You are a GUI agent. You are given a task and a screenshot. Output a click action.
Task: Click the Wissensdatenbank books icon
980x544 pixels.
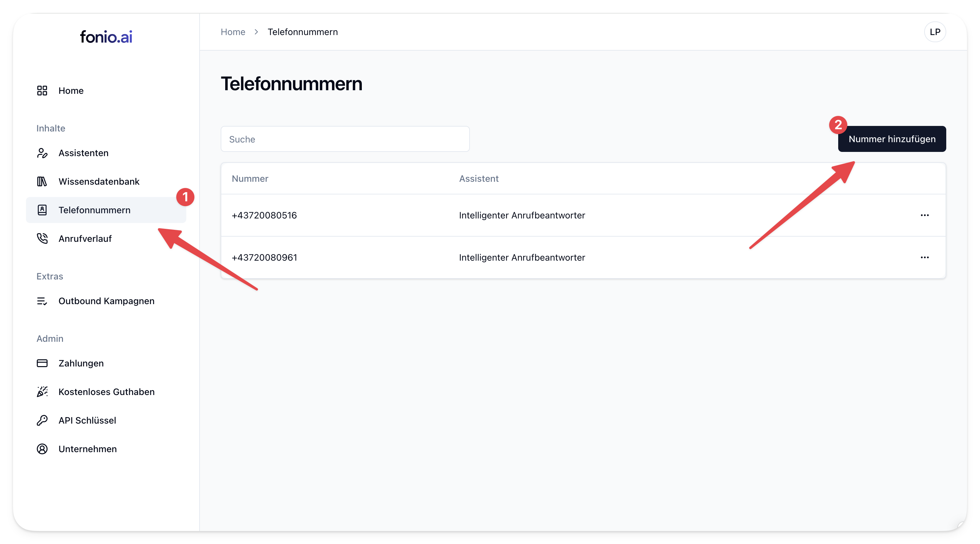pyautogui.click(x=42, y=181)
